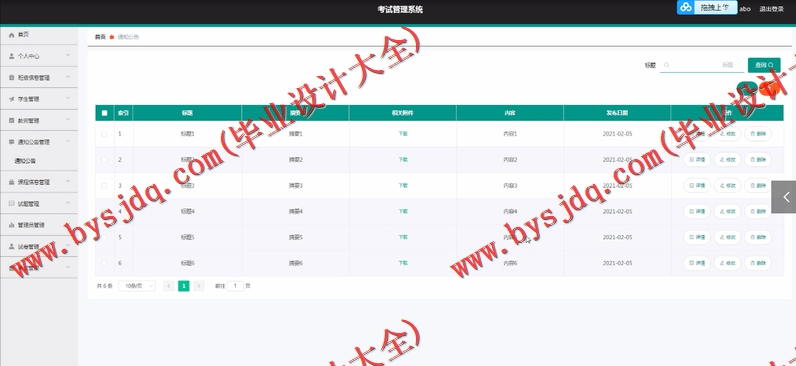Click 修改 for row 4 (标题4)
796x366 pixels.
(727, 211)
